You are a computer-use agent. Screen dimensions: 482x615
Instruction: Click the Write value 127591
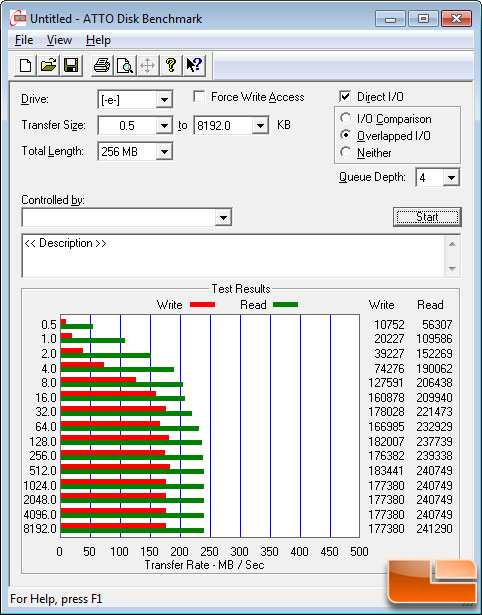pyautogui.click(x=386, y=382)
